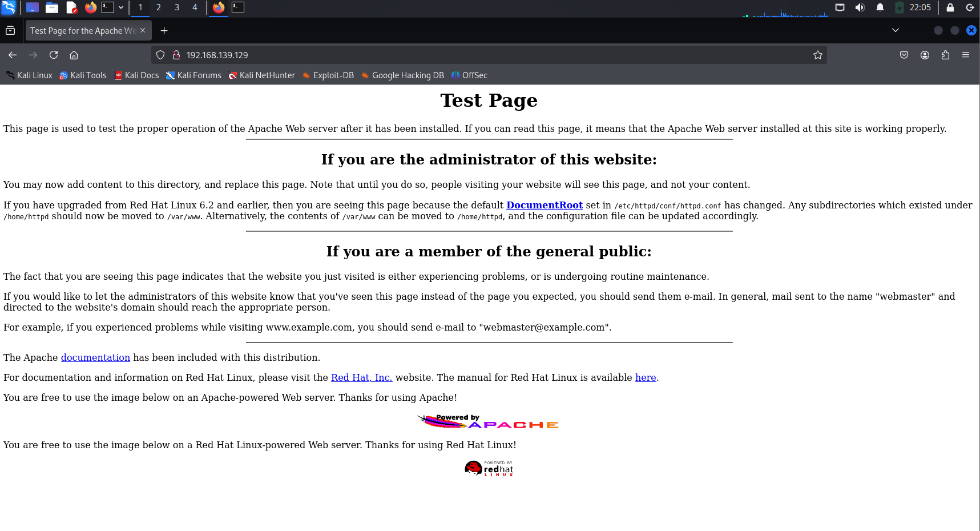
Task: View site security info via the padlock icon
Action: (176, 55)
